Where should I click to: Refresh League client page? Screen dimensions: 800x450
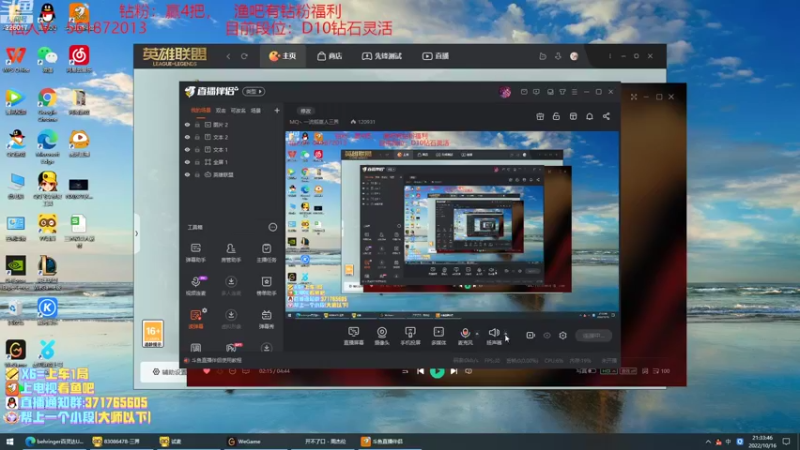(244, 56)
